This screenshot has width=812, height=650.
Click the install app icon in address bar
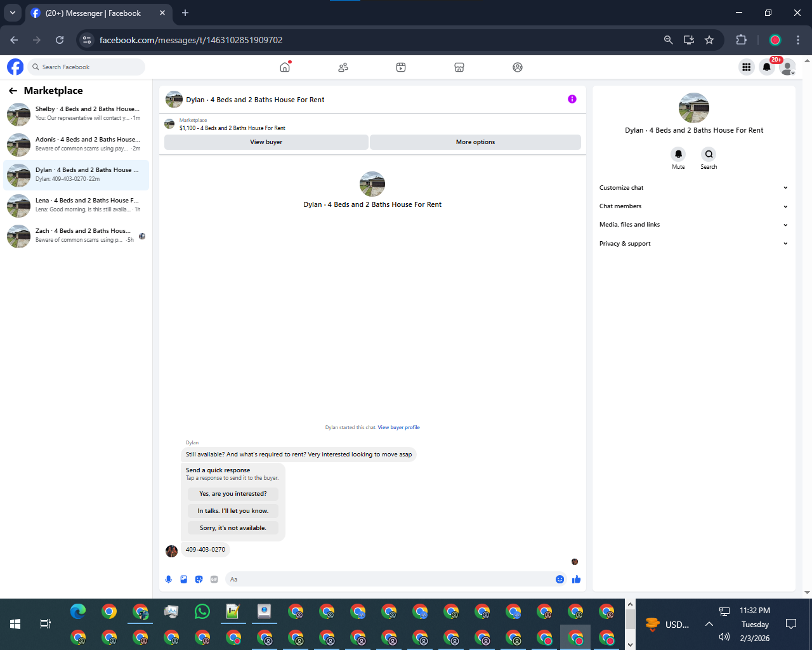[689, 40]
